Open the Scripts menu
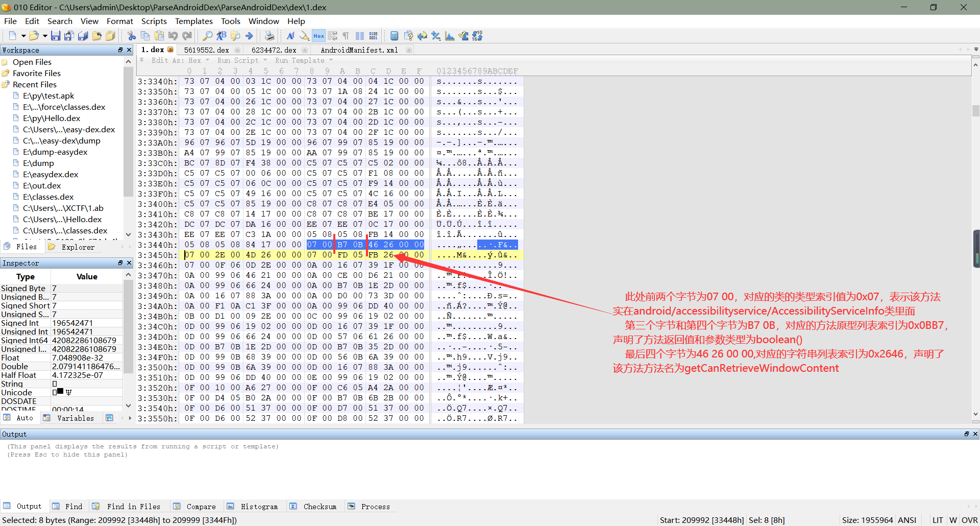 tap(154, 21)
